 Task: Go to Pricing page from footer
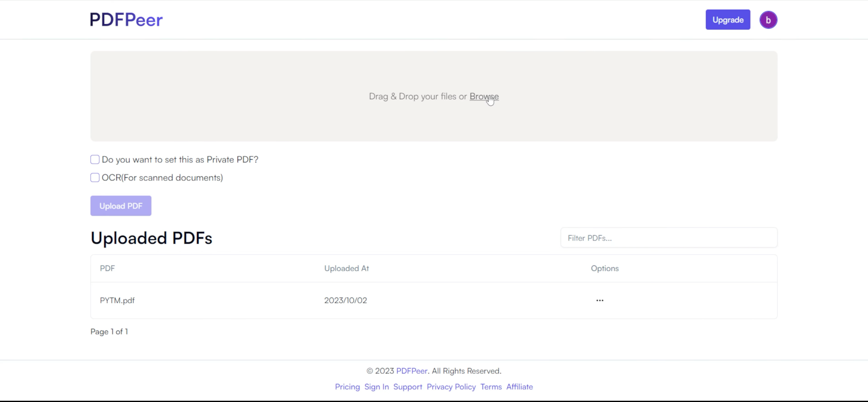[347, 387]
